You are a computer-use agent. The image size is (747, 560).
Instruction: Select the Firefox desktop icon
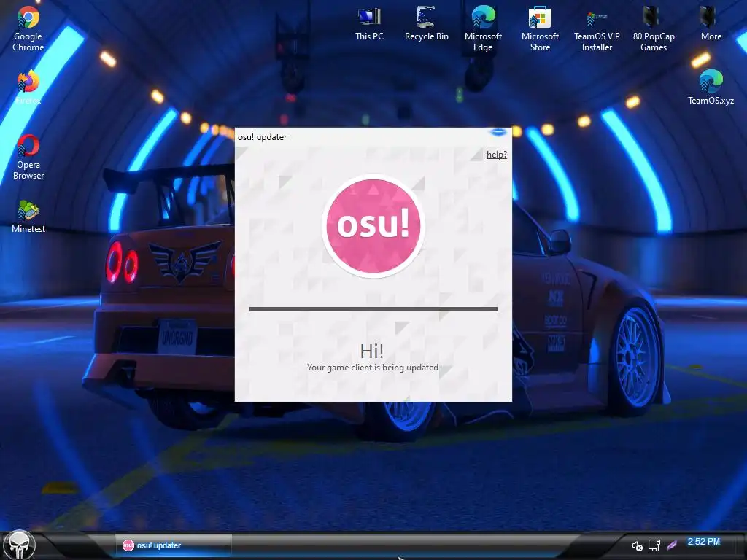[28, 87]
